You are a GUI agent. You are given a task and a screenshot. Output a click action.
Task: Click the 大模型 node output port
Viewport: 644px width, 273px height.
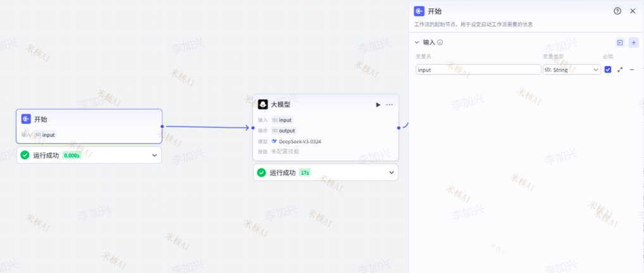coord(399,127)
